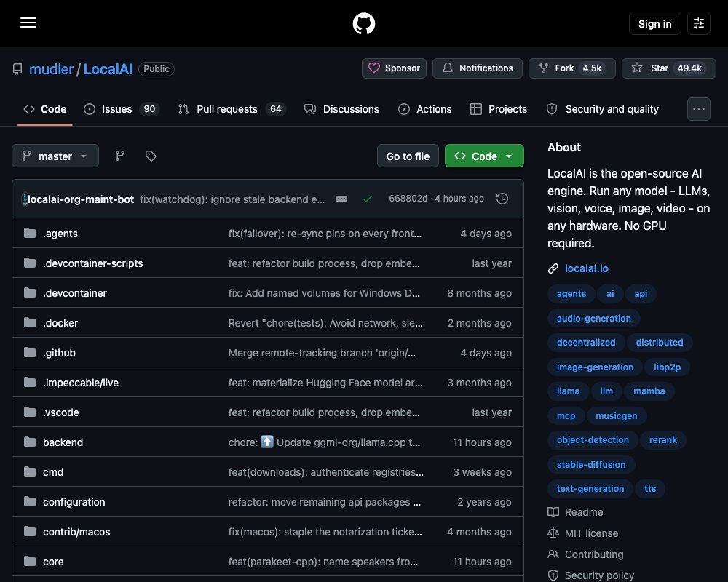Click the agents topic tag
Viewport: 728px width, 582px height.
click(x=571, y=293)
